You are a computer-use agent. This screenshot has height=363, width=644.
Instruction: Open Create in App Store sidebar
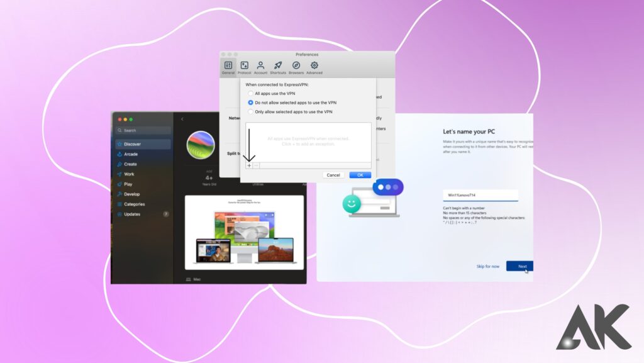(143, 164)
